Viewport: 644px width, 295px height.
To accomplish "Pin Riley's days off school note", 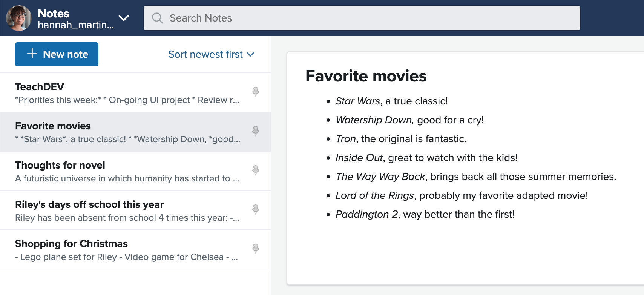I will tap(256, 209).
